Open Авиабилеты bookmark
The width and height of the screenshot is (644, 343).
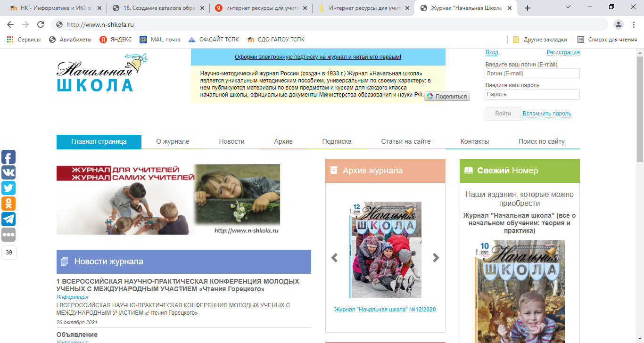point(70,40)
